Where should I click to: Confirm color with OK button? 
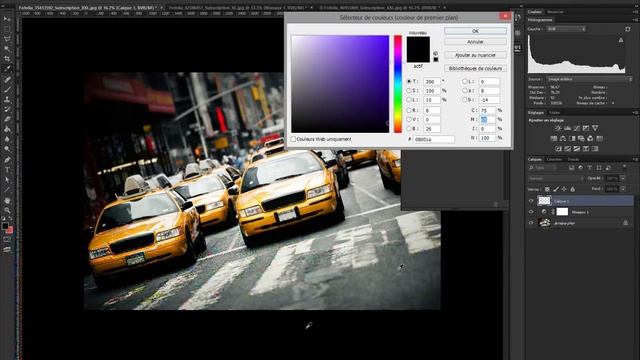tap(475, 31)
